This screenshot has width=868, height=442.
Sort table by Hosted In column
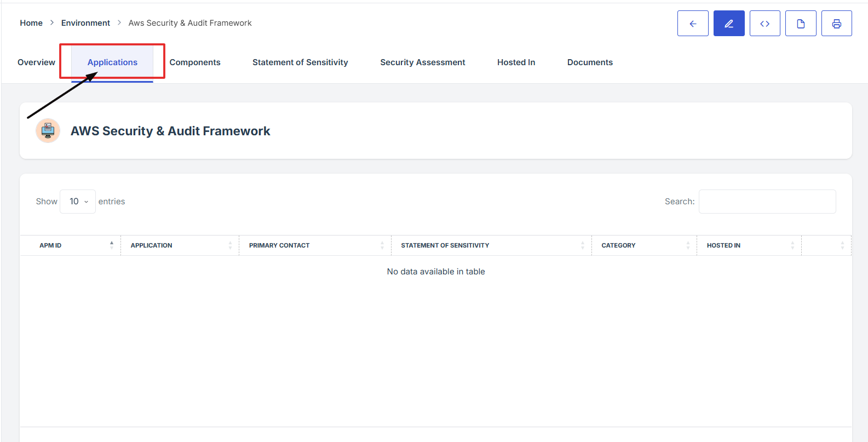[748, 245]
